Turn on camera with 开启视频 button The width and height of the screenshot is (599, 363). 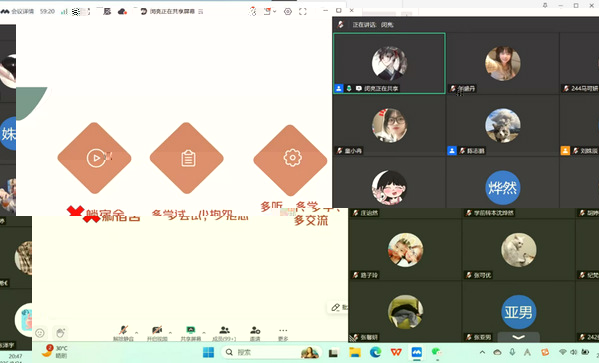[x=157, y=333]
